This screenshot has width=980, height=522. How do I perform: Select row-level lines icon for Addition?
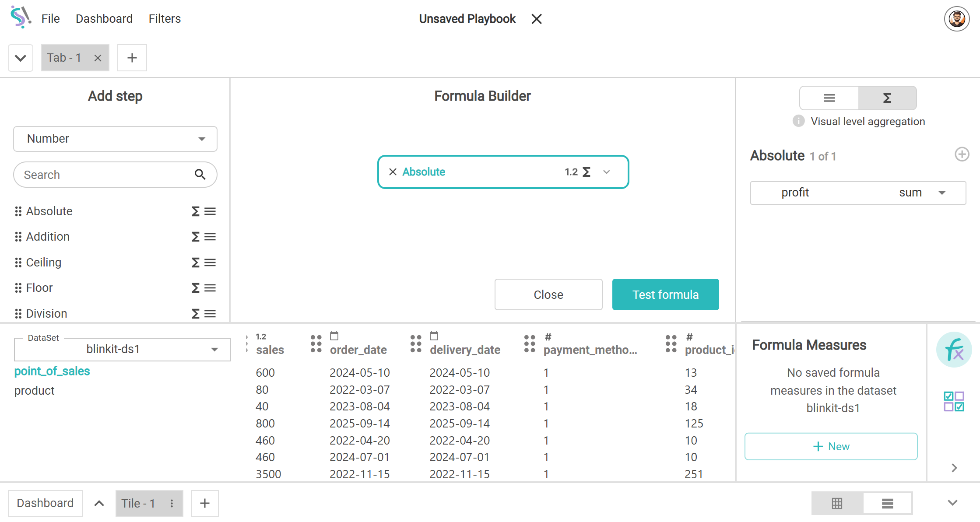tap(210, 237)
